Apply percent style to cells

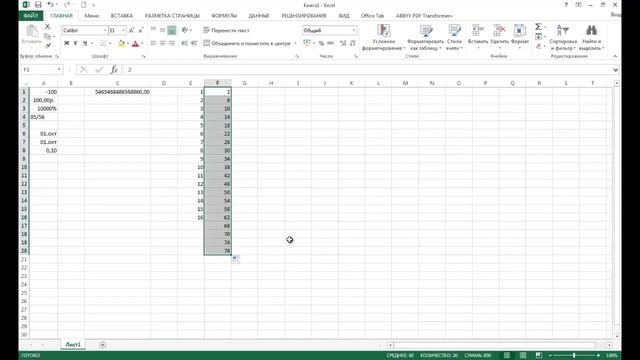coord(322,43)
